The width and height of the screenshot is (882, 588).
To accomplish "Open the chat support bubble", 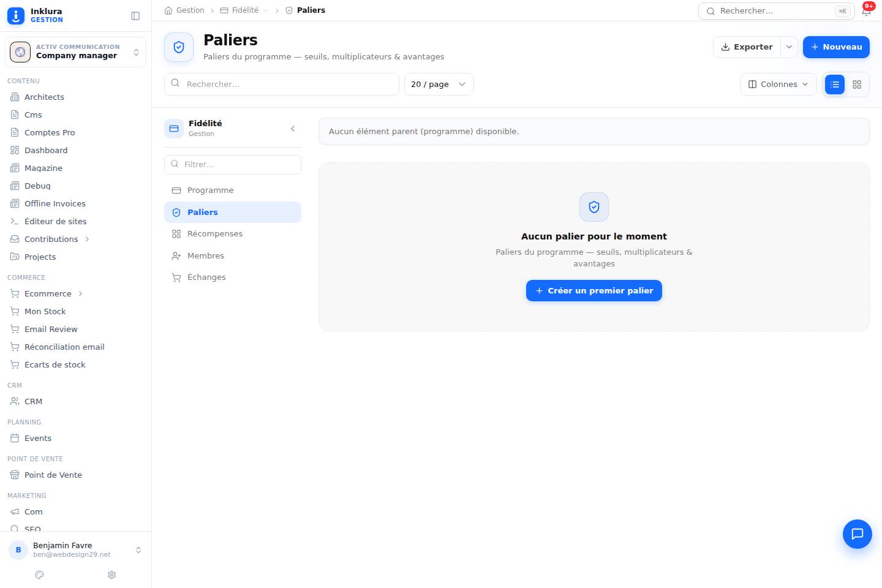I will (x=857, y=533).
